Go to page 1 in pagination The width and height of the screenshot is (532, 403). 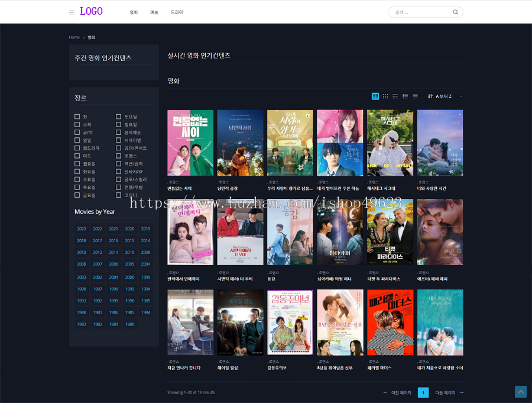coord(423,392)
